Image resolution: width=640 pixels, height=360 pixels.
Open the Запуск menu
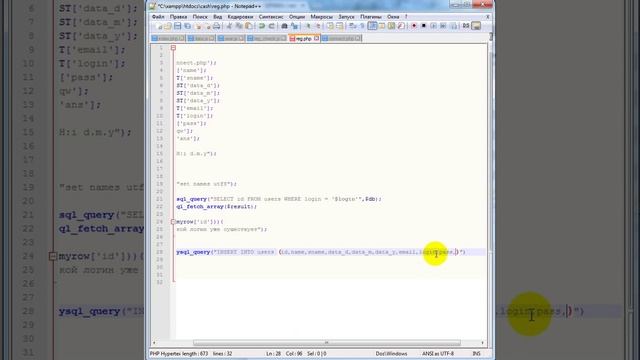coord(347,17)
